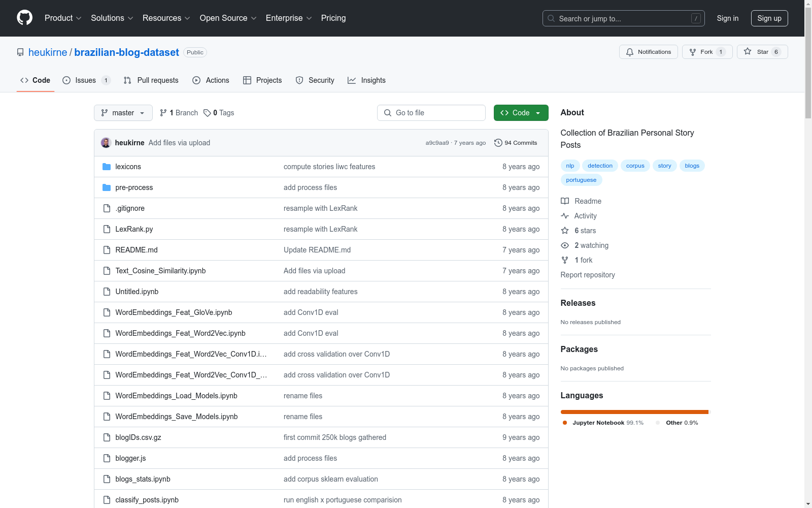Viewport: 812px width, 508px height.
Task: Open the Enterprise dropdown menu
Action: (289, 18)
